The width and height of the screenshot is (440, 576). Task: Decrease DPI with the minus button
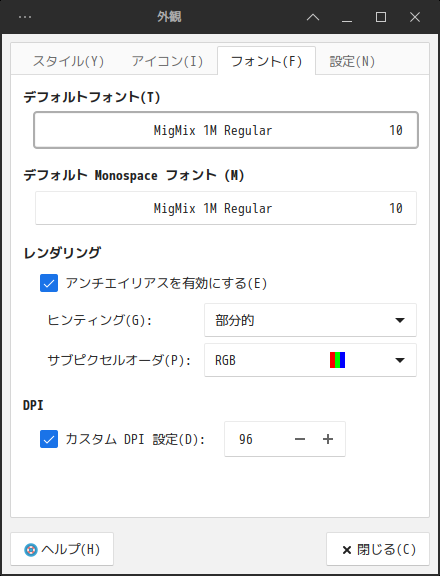300,439
